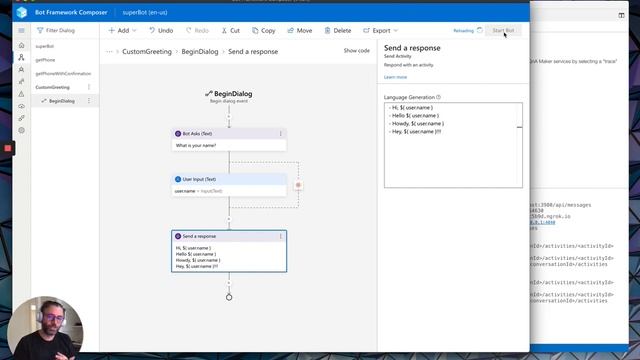640x360 pixels.
Task: Open the Bot Responses sidebar icon
Action: [21, 70]
